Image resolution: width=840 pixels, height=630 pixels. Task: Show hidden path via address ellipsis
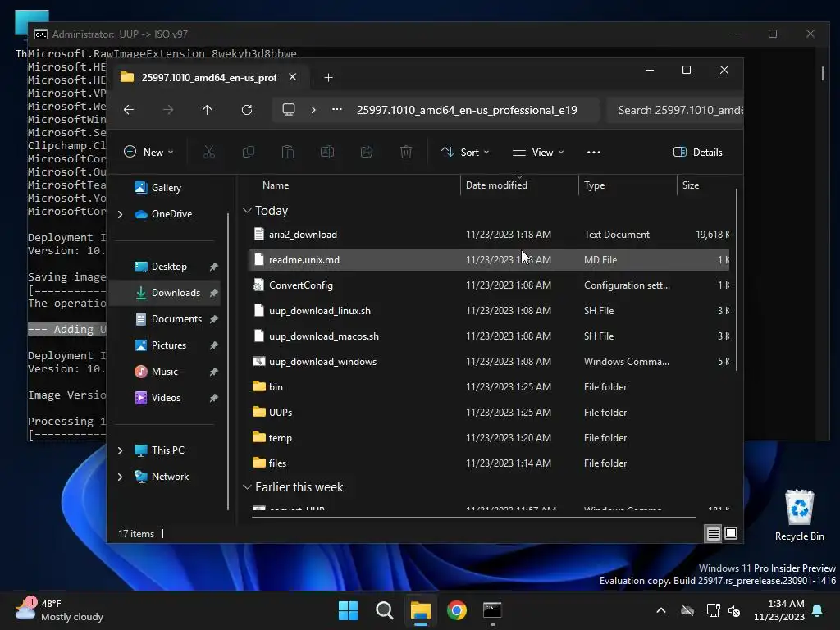point(337,110)
